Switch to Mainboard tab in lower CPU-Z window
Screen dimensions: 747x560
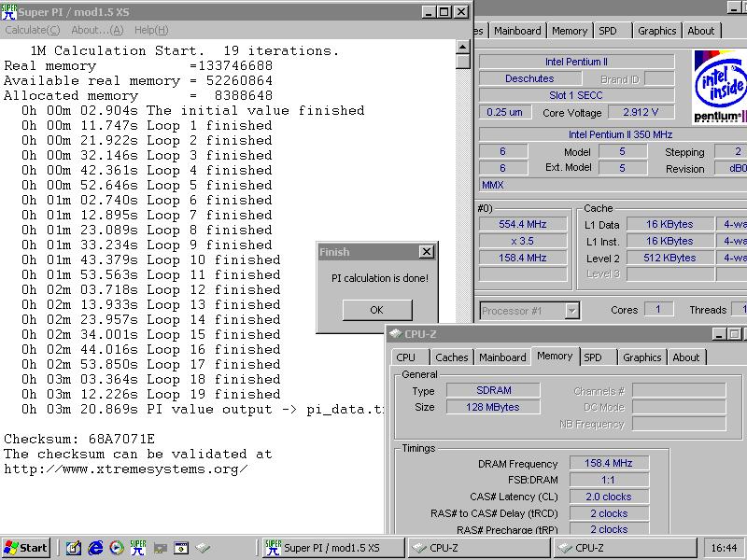click(x=502, y=357)
